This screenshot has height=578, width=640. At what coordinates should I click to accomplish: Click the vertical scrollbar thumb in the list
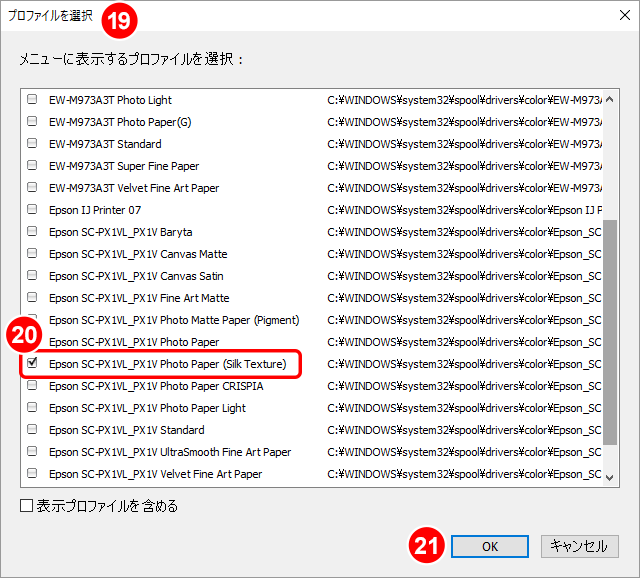coord(611,330)
